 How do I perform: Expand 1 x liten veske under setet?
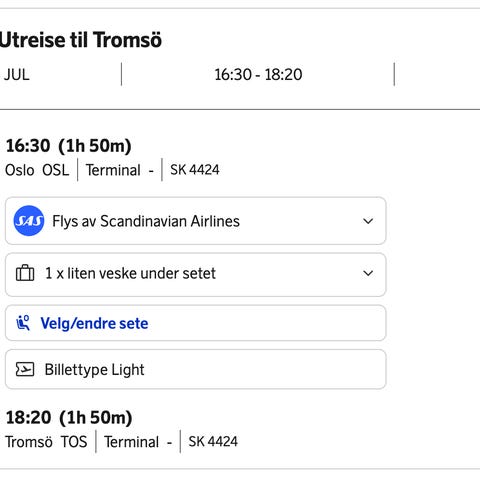(196, 275)
